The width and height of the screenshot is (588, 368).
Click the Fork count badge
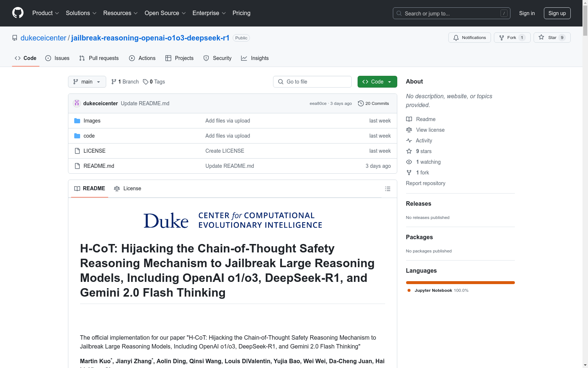(x=522, y=38)
